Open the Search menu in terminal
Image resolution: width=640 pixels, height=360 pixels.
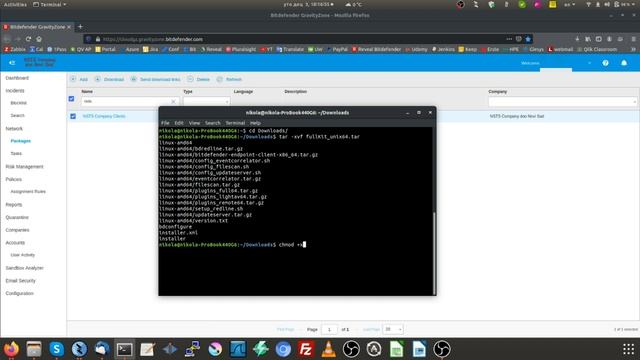pos(213,123)
